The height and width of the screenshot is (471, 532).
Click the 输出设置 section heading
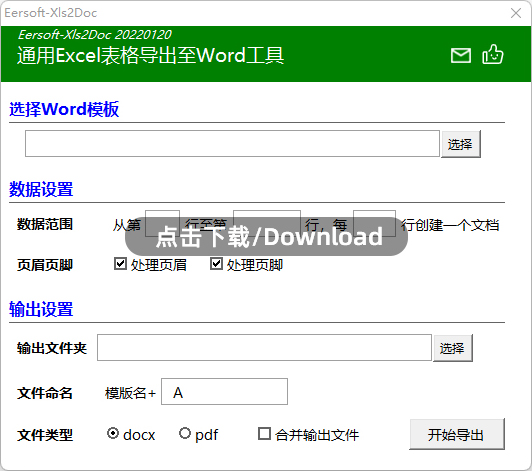(41, 309)
